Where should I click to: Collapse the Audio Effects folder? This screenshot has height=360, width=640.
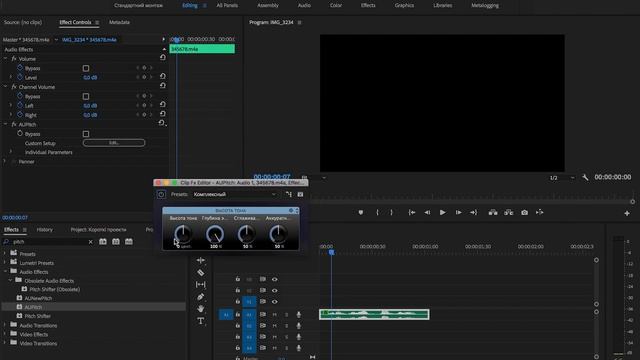tap(5, 271)
